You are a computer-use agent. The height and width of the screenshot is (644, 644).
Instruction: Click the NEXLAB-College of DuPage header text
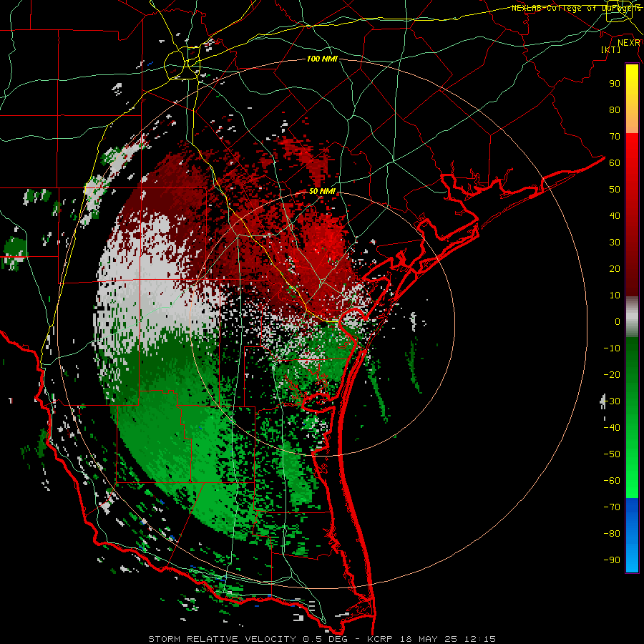575,8
